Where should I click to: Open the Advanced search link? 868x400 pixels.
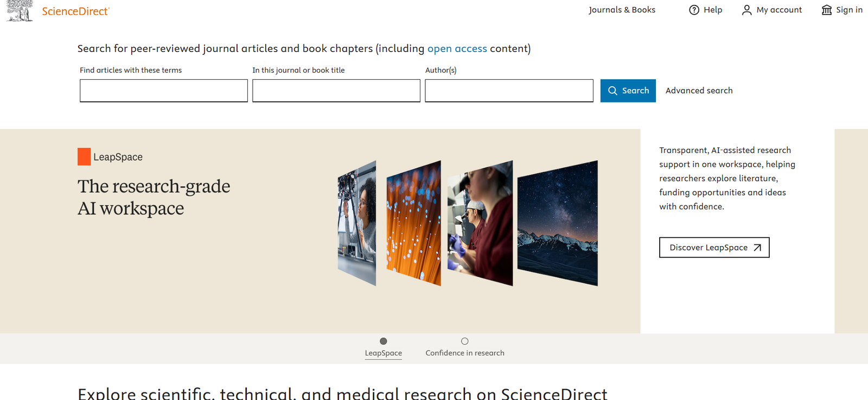(x=699, y=91)
